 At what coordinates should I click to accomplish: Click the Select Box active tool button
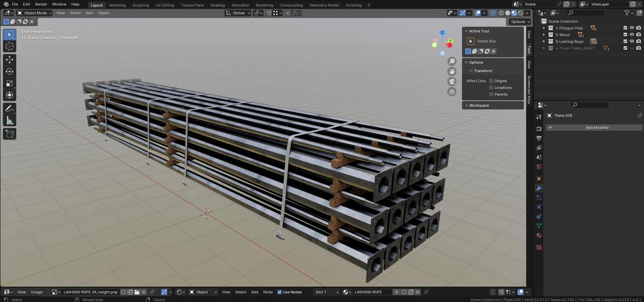(x=471, y=41)
